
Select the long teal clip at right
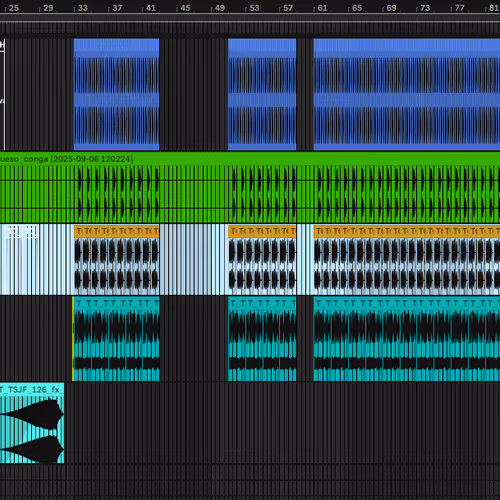(407, 339)
